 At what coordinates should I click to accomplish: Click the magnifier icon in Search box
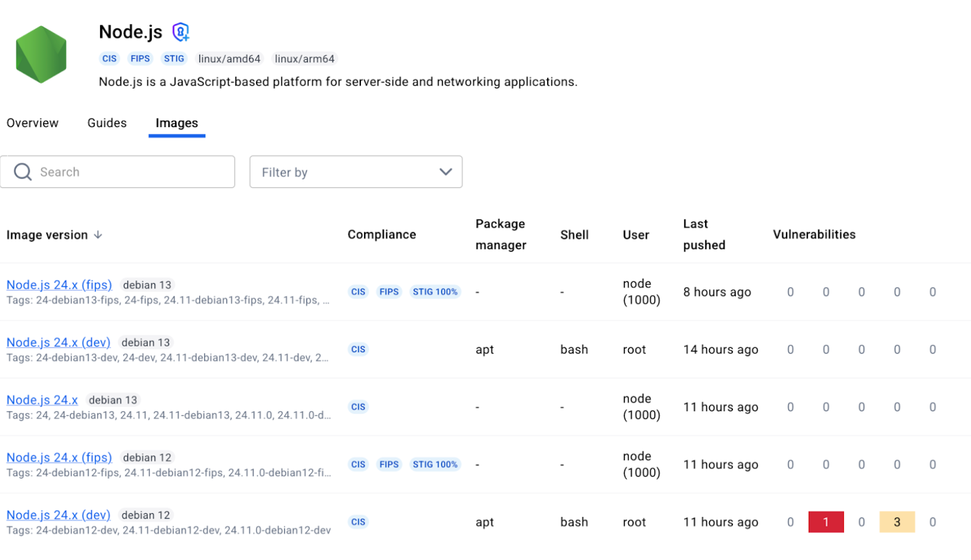[x=23, y=172]
